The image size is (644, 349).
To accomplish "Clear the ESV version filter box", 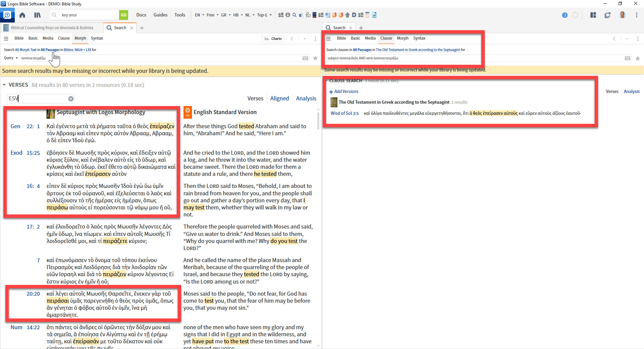I will 71,99.
